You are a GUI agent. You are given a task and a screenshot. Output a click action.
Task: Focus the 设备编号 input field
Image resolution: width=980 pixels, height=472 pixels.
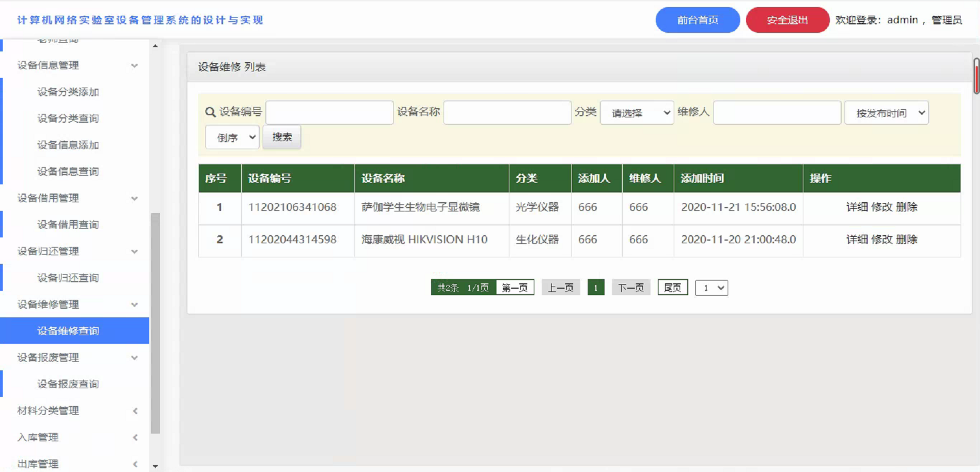pyautogui.click(x=330, y=112)
